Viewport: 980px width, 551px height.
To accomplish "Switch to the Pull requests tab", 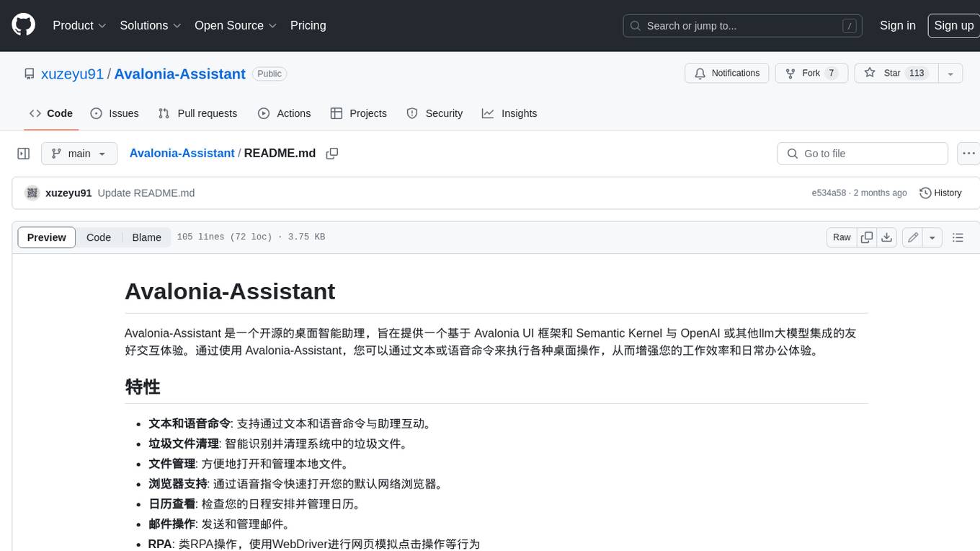I will click(x=197, y=113).
